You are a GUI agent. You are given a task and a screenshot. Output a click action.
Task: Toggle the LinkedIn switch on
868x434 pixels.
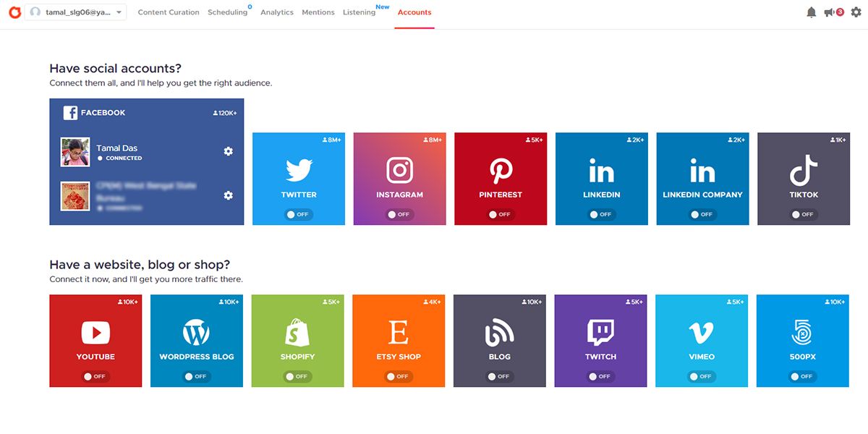tap(601, 214)
